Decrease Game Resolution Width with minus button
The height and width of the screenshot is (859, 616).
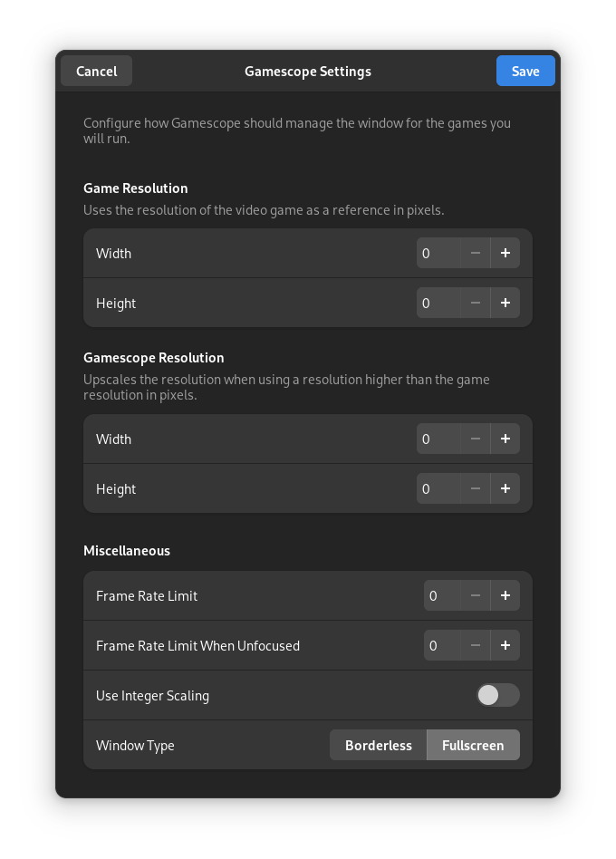tap(476, 254)
